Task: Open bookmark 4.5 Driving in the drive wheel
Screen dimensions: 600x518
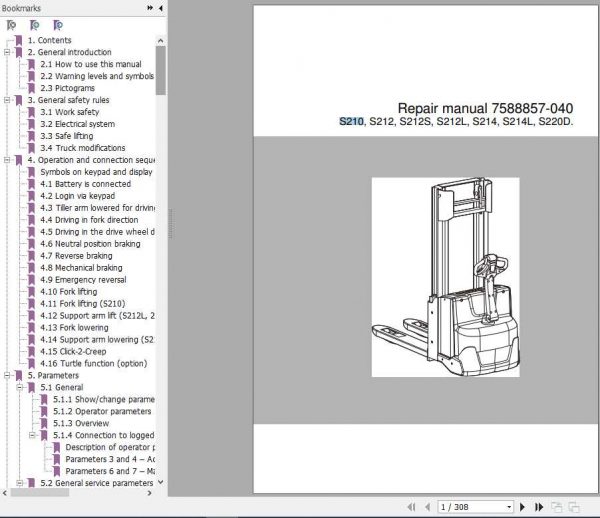Action: [x=97, y=232]
